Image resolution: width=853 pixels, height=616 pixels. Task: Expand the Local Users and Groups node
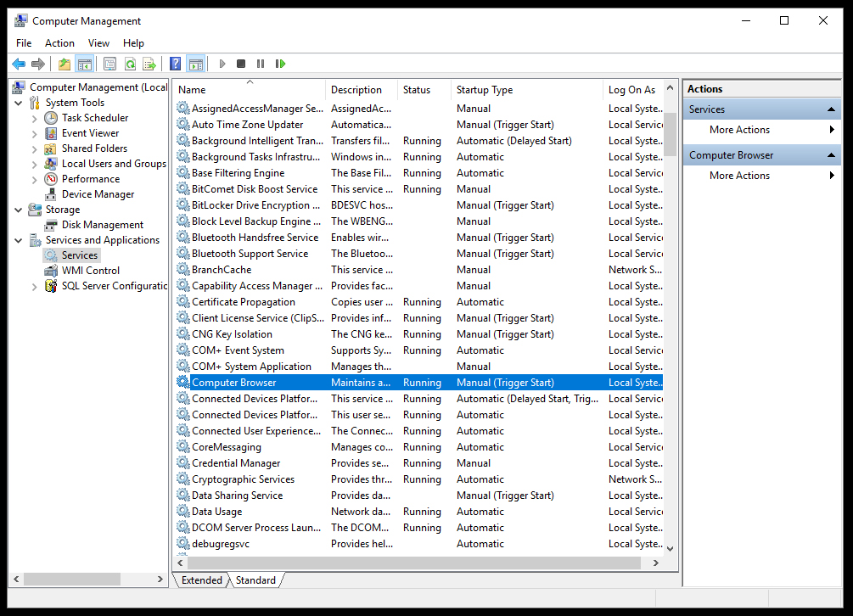pos(34,164)
